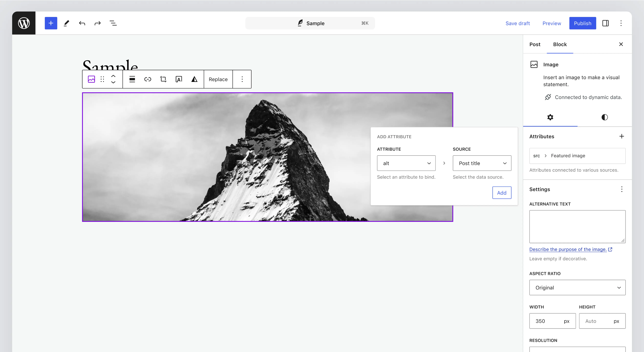
Task: Click the block inserter plus button
Action: [x=51, y=23]
